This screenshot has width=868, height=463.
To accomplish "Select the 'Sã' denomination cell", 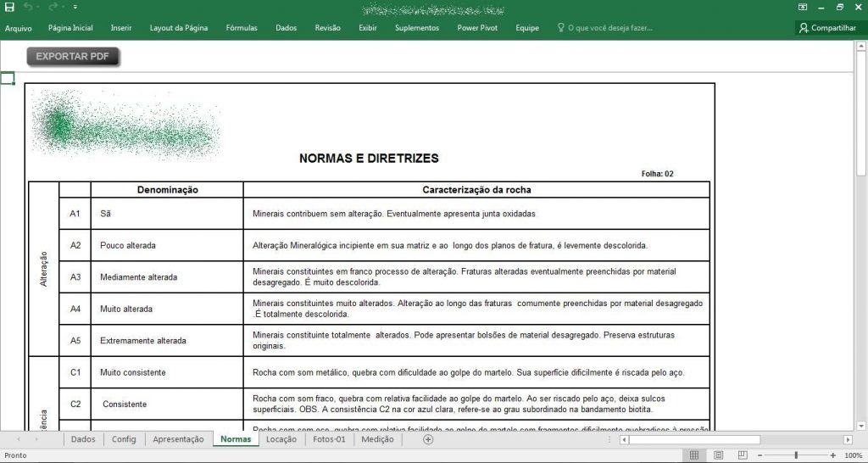I will 167,214.
